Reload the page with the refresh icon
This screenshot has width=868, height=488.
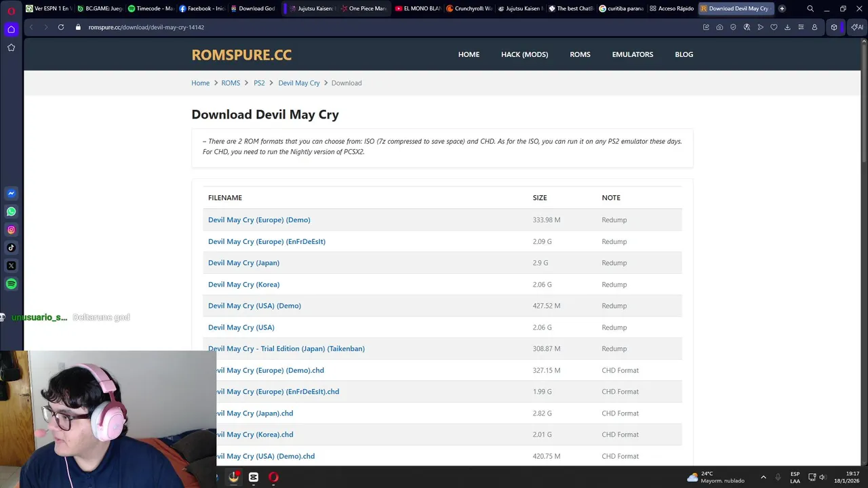click(x=61, y=27)
